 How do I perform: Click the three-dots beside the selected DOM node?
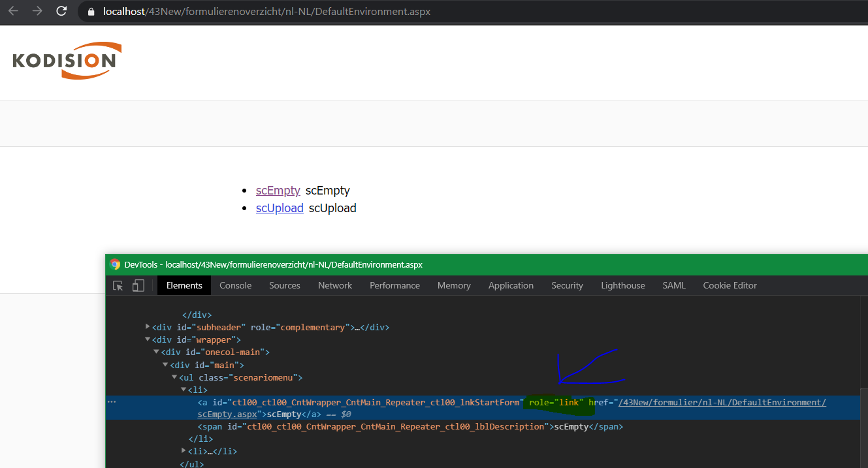pyautogui.click(x=112, y=402)
